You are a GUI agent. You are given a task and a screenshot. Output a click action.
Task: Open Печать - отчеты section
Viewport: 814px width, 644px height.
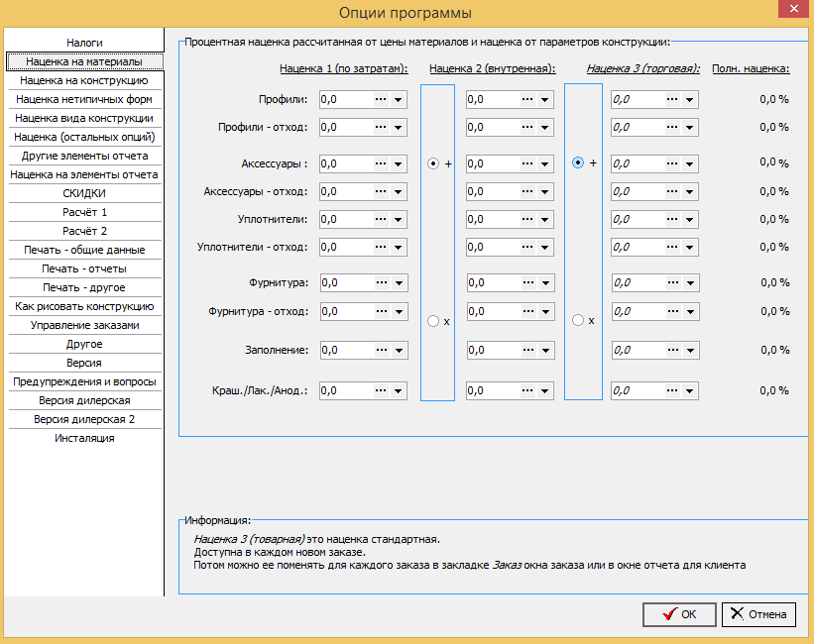click(84, 268)
